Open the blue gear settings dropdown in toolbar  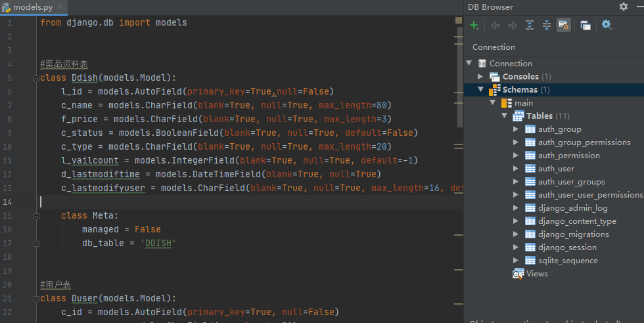607,25
